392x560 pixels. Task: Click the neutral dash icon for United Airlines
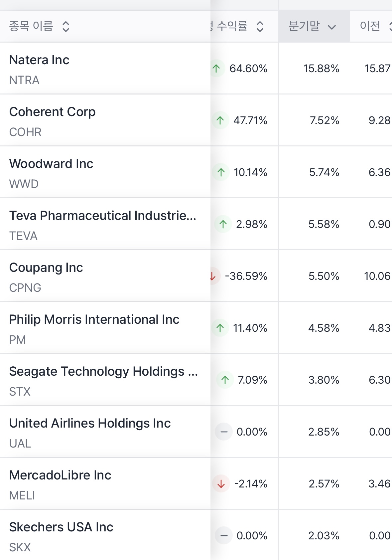[224, 432]
